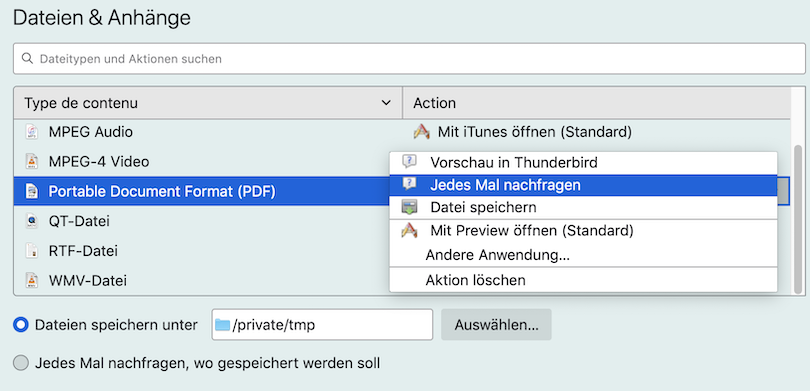Screen dimensions: 810x391
Task: Choose Mit Preview öffnen (Standard)
Action: (x=583, y=230)
